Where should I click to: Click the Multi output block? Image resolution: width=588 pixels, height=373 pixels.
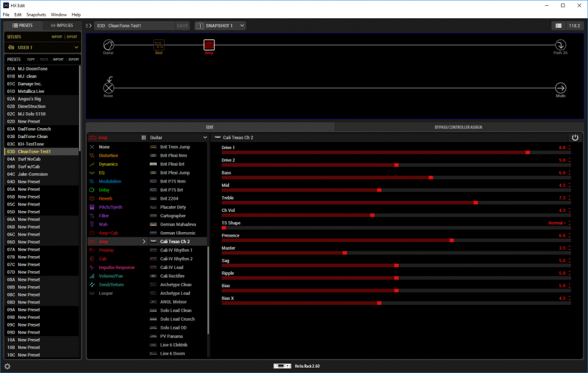click(560, 88)
